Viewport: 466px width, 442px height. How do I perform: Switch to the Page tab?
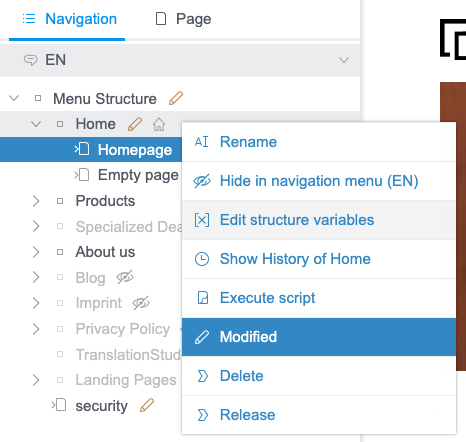click(x=183, y=19)
